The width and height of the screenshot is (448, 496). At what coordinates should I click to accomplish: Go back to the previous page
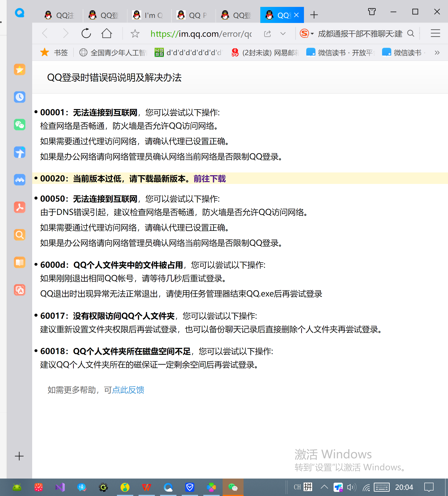(45, 33)
